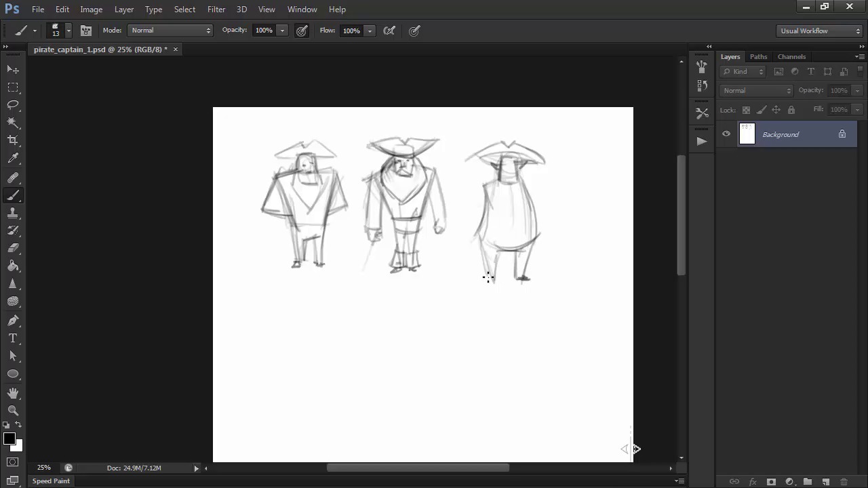Screen dimensions: 868x488
Task: Select the Rectangular Marquee tool
Action: click(x=13, y=87)
